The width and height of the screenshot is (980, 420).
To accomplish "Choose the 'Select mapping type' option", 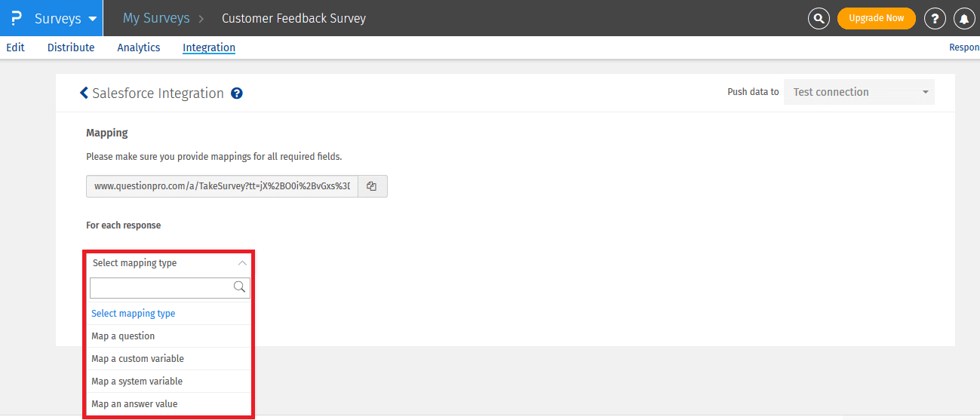I will pos(170,314).
